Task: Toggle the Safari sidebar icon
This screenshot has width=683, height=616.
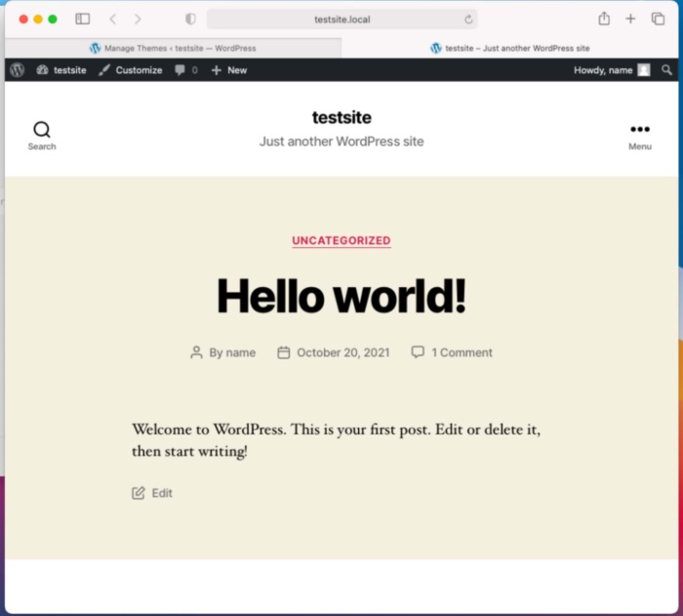Action: click(82, 19)
